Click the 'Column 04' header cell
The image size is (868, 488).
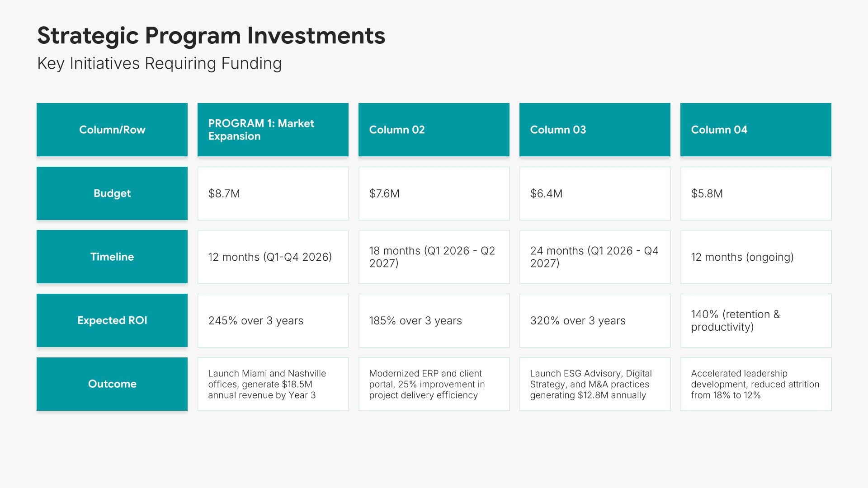[x=755, y=130]
